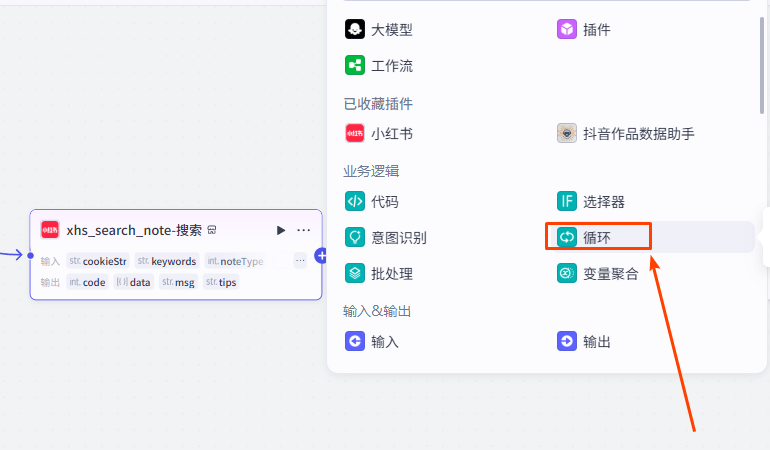This screenshot has width=770, height=450.
Task: Select the highlighted 循环 loop node
Action: 598,237
